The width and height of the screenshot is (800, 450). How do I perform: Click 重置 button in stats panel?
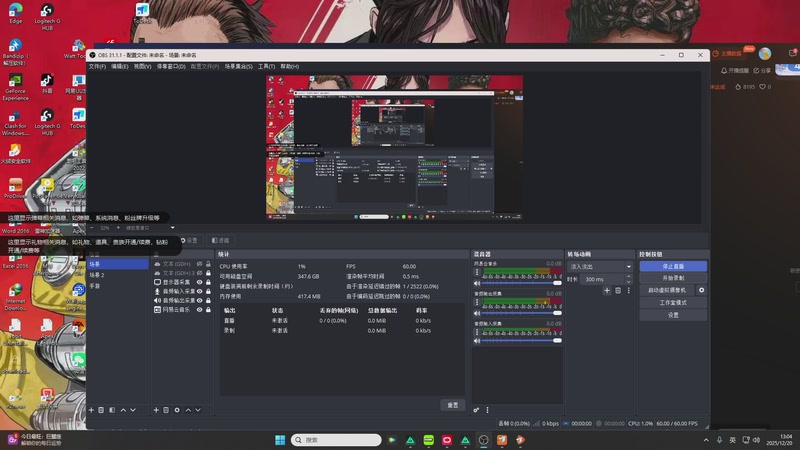click(x=453, y=405)
